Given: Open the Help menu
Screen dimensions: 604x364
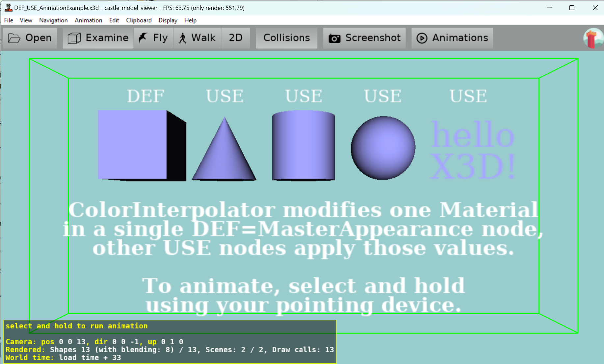Looking at the screenshot, I should coord(190,20).
